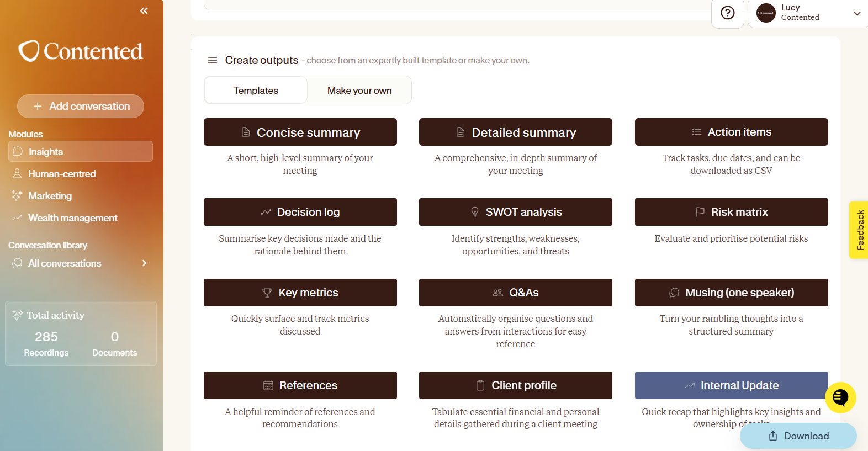Click Lucy's profile avatar
Viewport: 868px width, 451px height.
pyautogui.click(x=766, y=13)
